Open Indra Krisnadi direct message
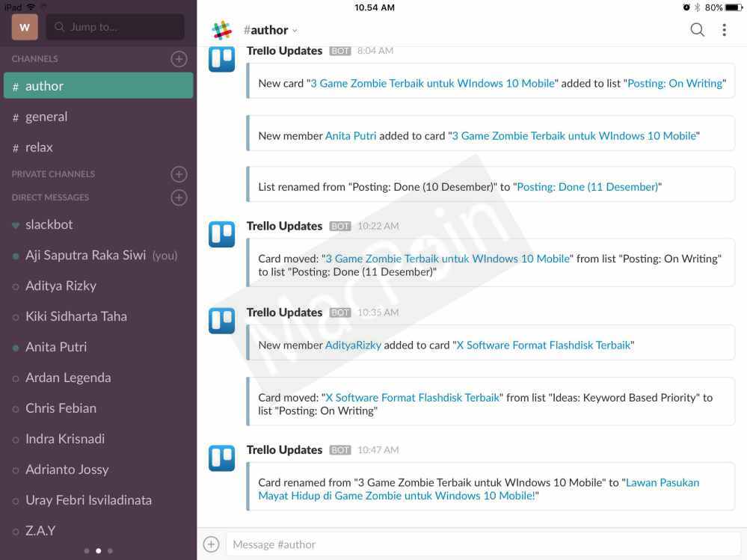Screen dimensions: 747x560 98,439
